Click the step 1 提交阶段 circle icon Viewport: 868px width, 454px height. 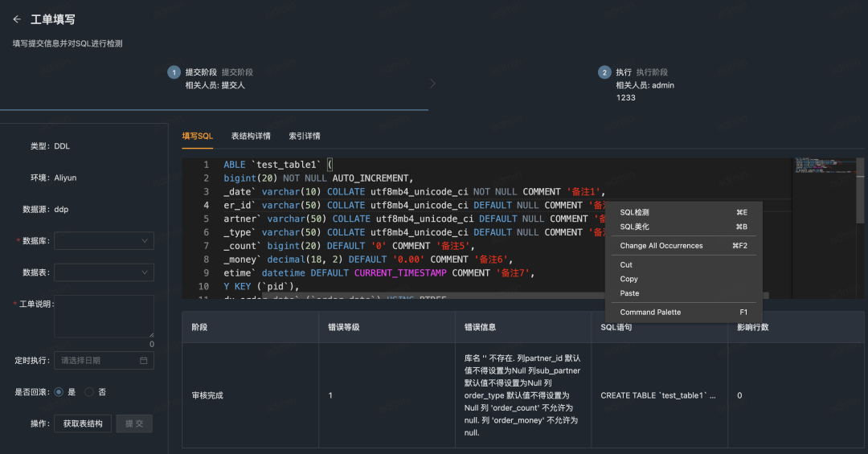[174, 72]
